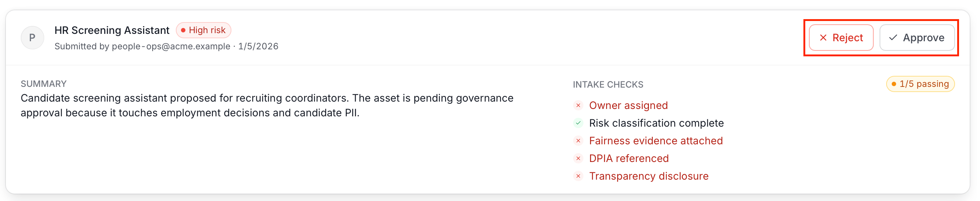The width and height of the screenshot is (980, 201).
Task: Select the DPIA referenced check
Action: pos(629,158)
